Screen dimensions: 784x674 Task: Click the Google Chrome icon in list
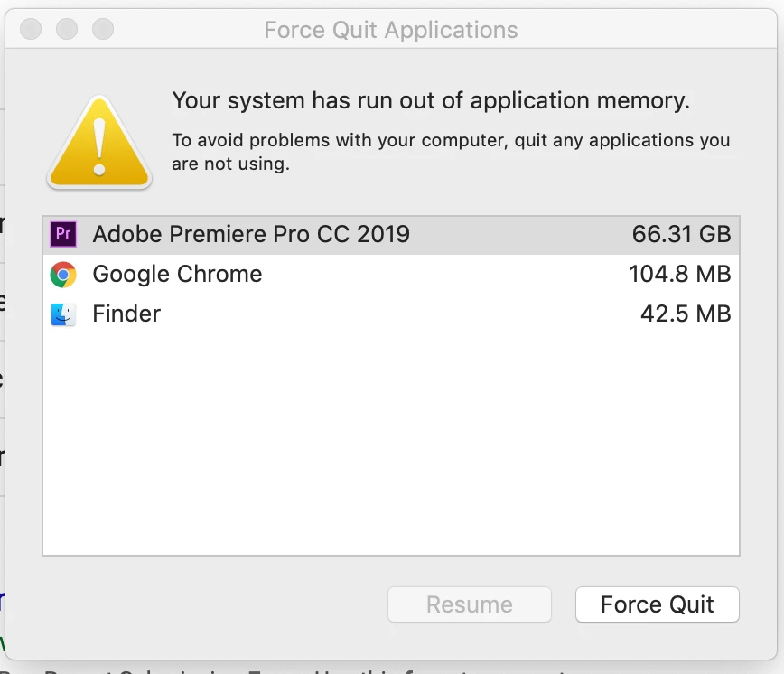63,275
